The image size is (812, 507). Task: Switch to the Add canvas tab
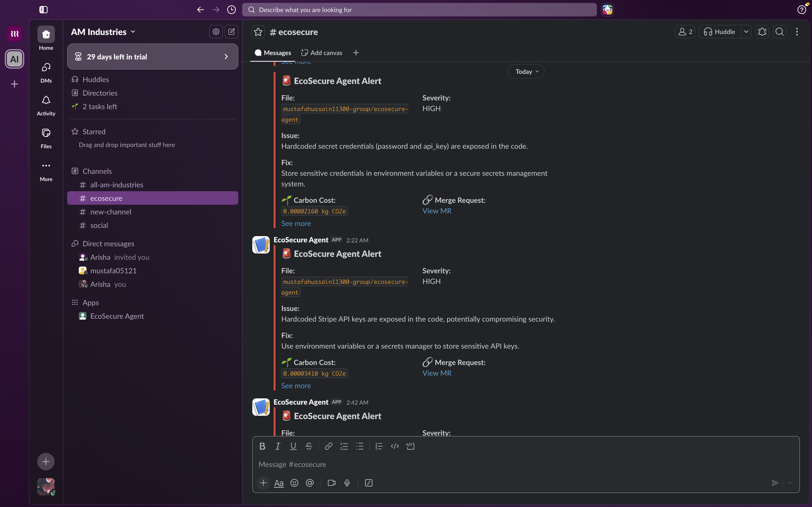point(321,53)
